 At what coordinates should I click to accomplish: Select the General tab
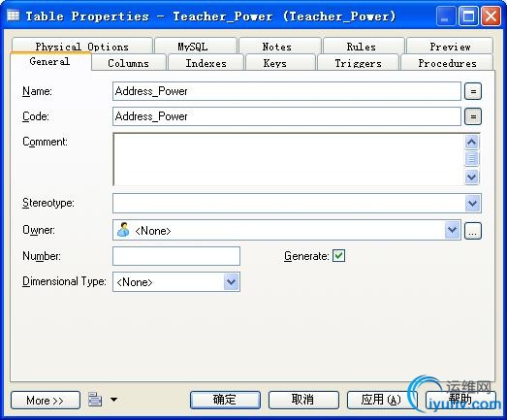[x=50, y=61]
